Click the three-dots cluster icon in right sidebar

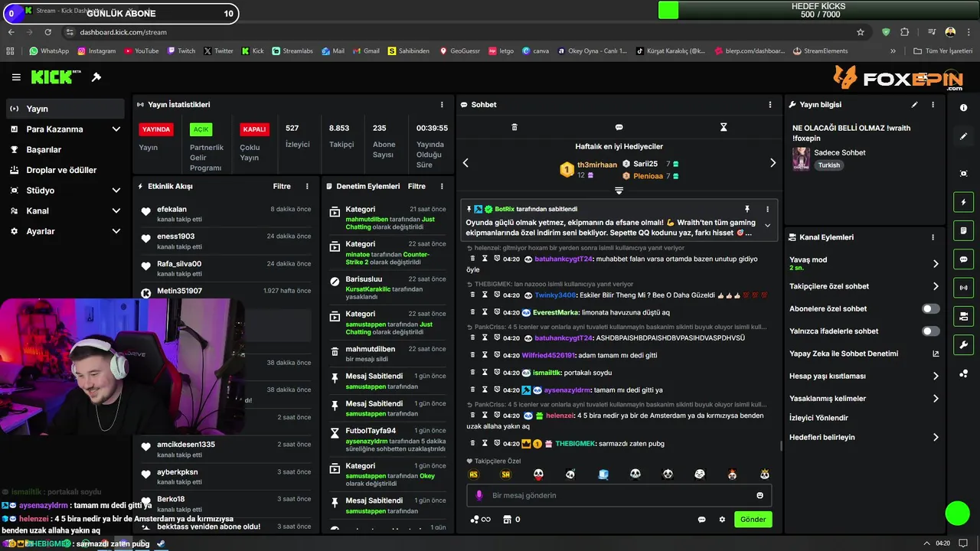click(963, 373)
